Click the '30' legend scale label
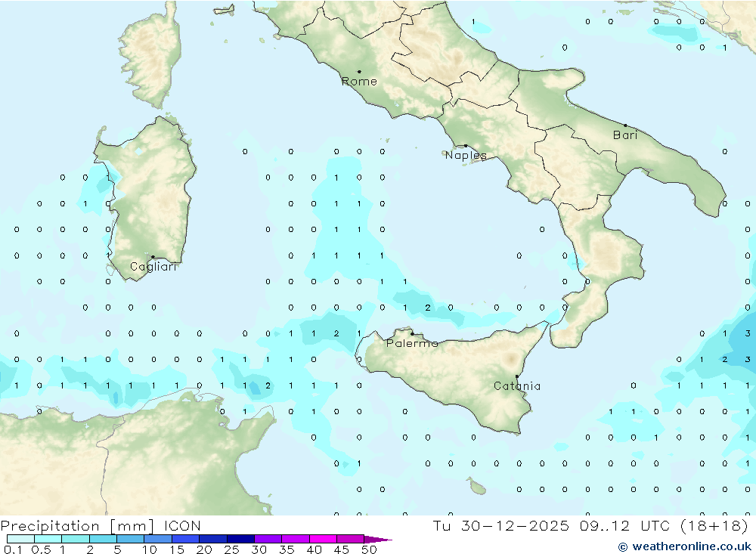The image size is (756, 554). [259, 549]
